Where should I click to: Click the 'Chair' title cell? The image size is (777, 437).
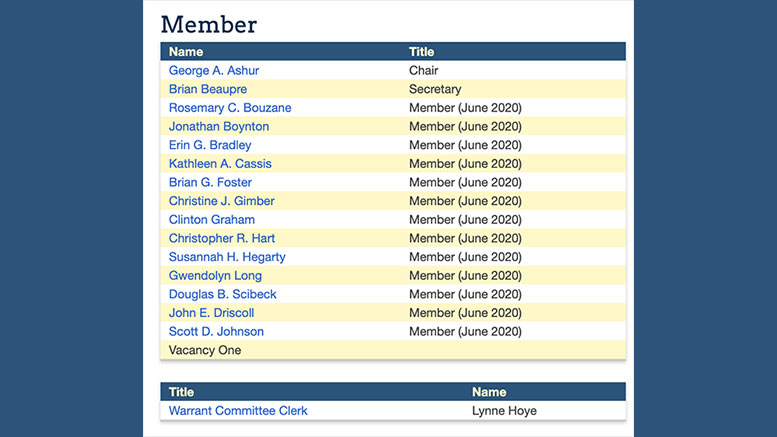(423, 70)
